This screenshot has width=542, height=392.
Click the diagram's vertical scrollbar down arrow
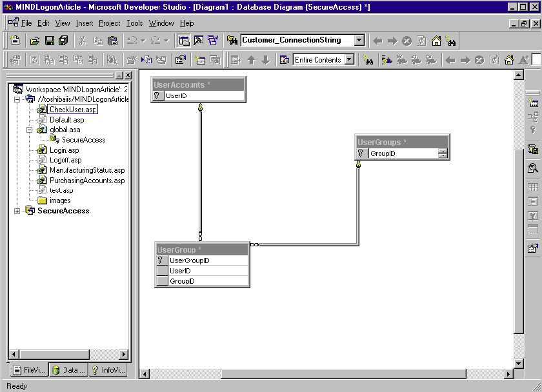518,363
